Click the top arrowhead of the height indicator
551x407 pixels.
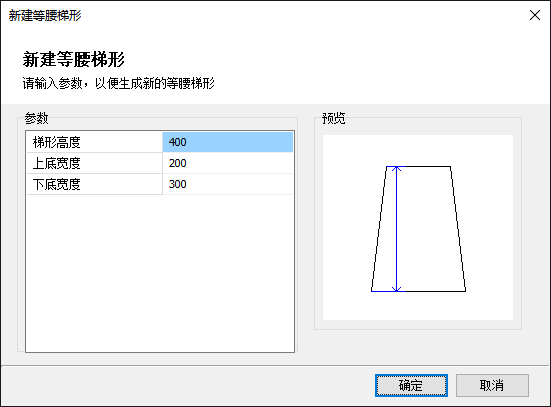point(397,169)
